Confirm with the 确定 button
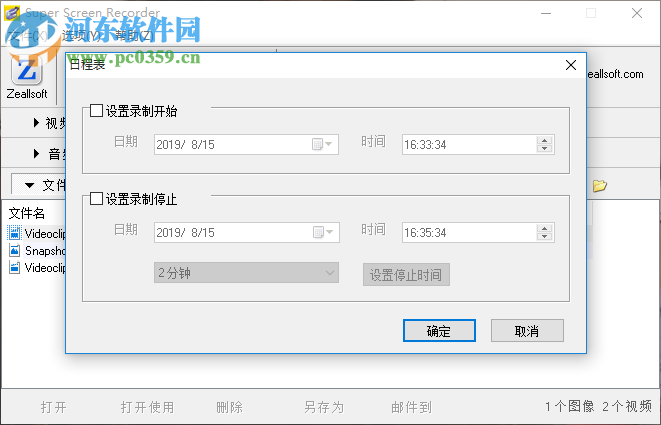661x425 pixels. (x=439, y=331)
